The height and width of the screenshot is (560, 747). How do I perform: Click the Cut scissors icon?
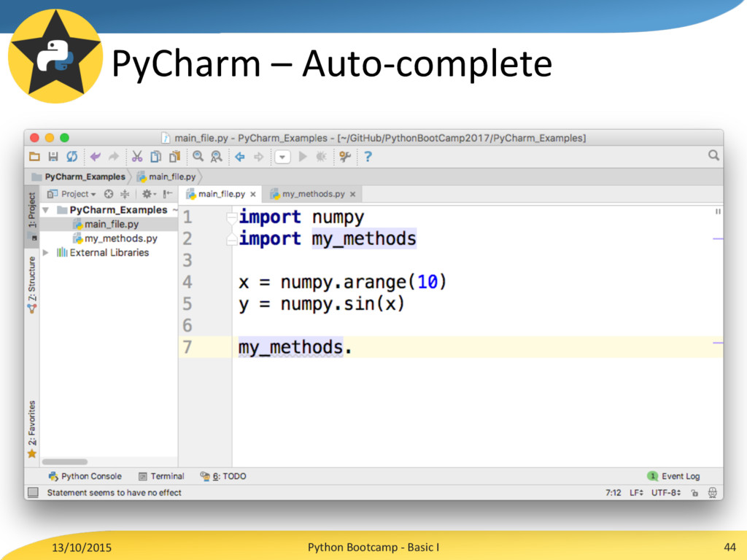tap(137, 157)
